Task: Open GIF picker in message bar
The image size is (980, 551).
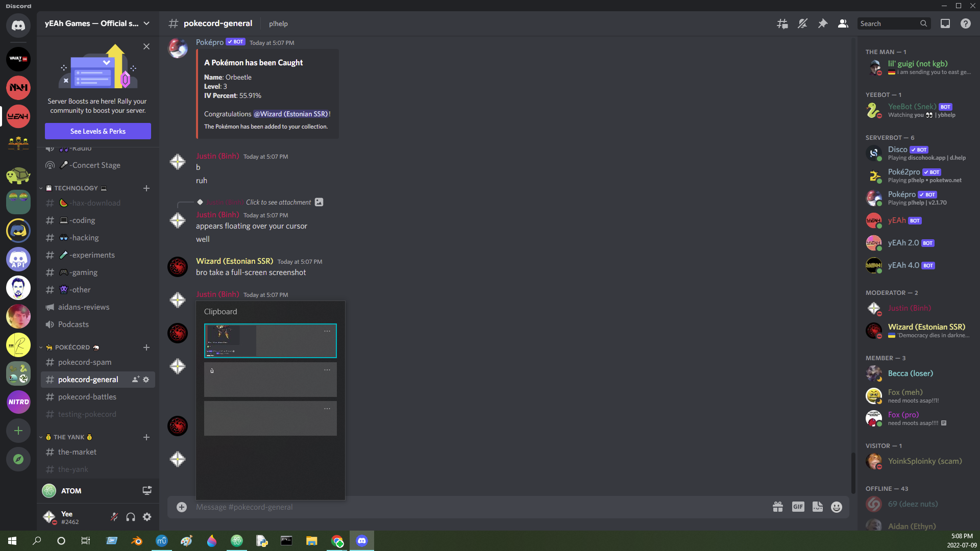Action: [798, 507]
